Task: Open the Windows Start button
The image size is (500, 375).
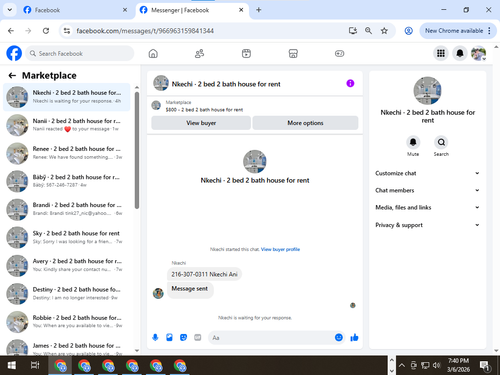Action: (11, 365)
